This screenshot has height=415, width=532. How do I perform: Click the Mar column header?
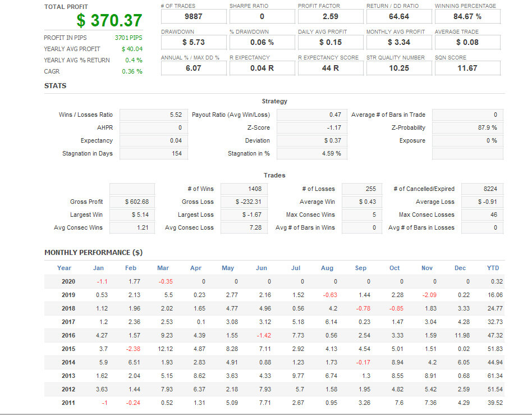pyautogui.click(x=163, y=268)
